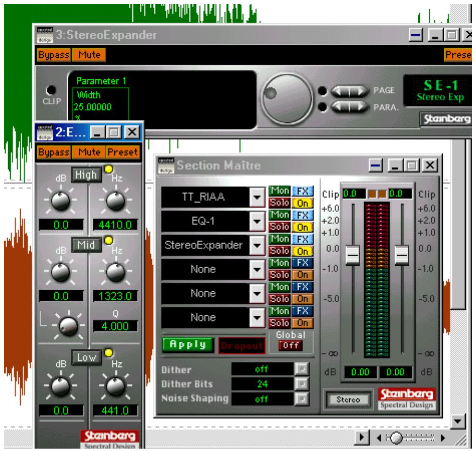
Task: Click the left Clip indicator 0.0 readout
Action: click(x=354, y=193)
